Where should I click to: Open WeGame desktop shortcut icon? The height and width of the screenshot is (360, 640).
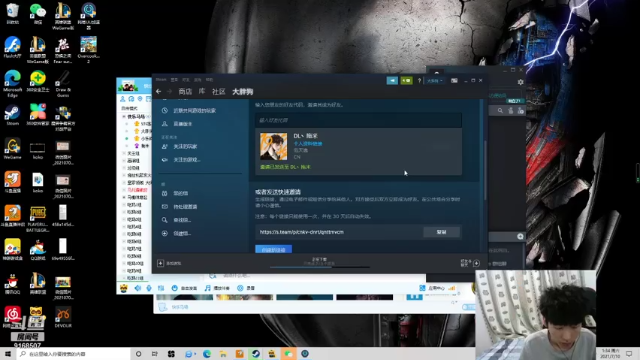click(x=13, y=149)
